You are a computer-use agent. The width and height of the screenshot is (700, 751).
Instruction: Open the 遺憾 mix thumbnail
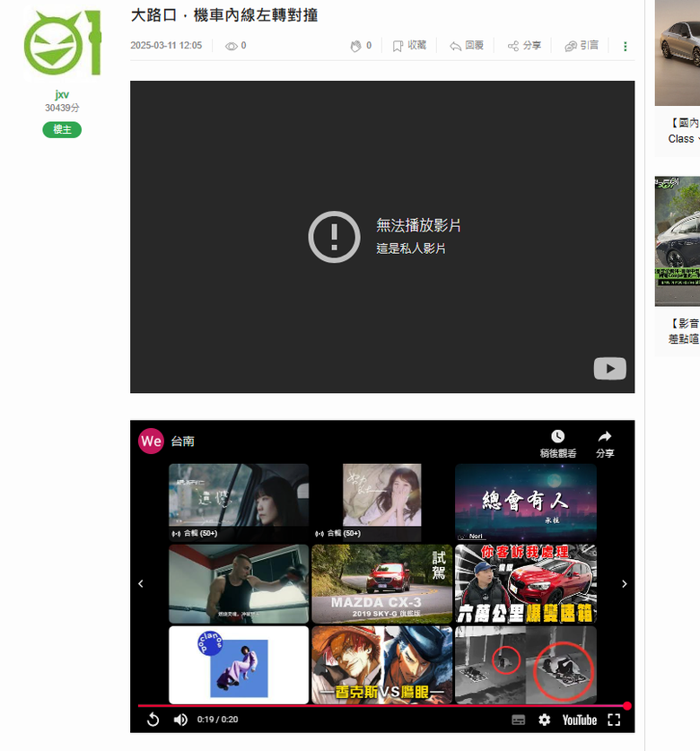coord(239,502)
